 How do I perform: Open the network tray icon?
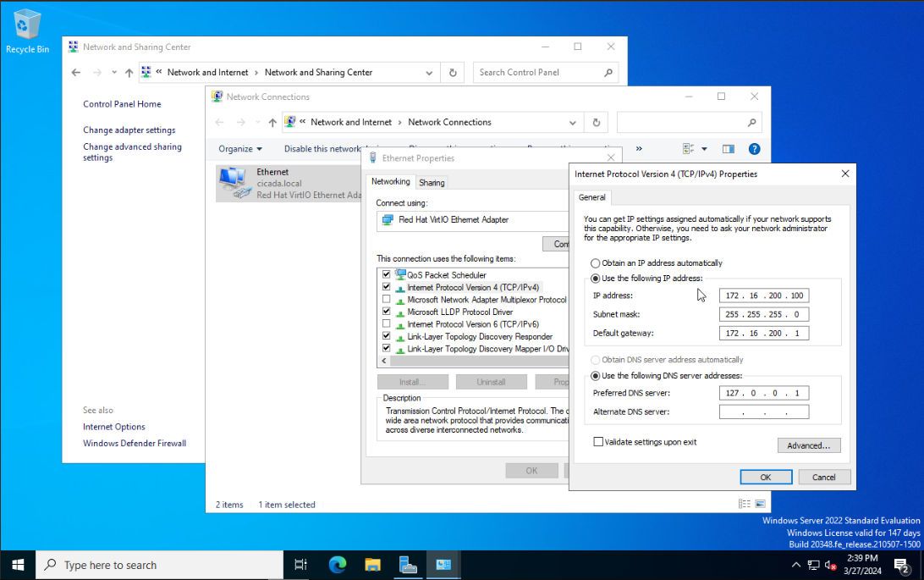(x=814, y=565)
